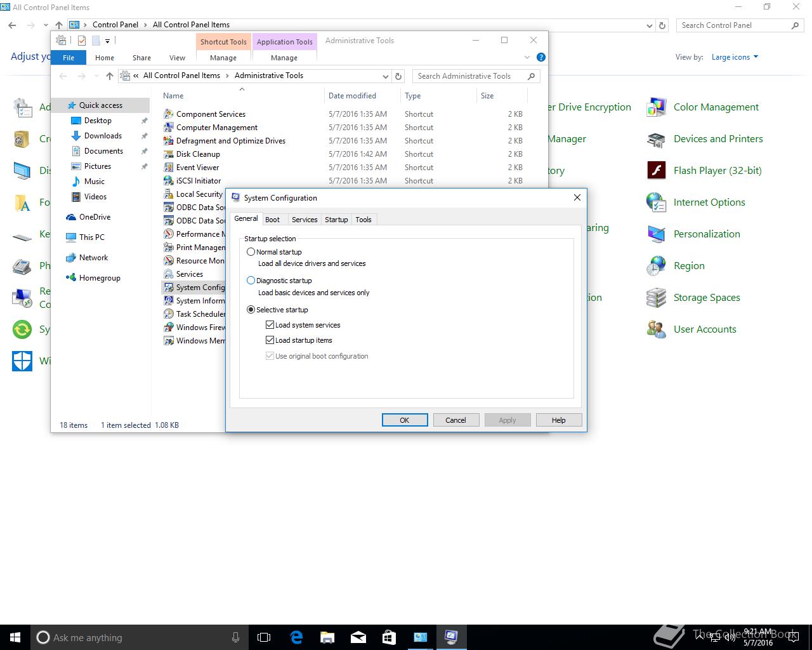Open Homegroup in navigation pane

pos(100,278)
